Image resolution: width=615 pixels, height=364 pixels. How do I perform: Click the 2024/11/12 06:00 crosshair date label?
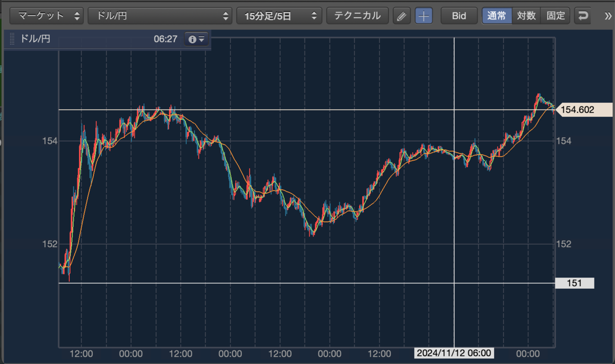click(x=454, y=353)
